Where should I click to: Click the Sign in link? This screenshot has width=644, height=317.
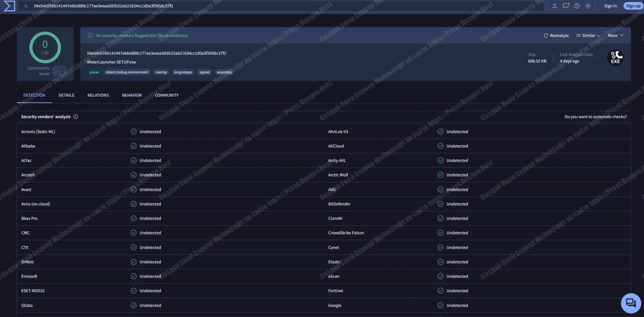[x=610, y=6]
